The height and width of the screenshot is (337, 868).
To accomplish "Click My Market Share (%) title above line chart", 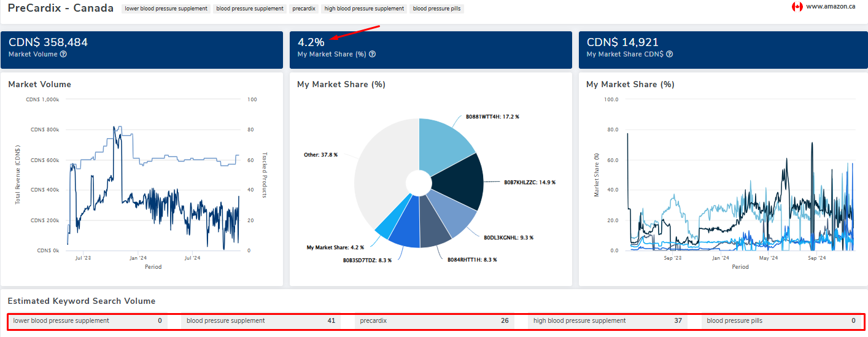I will (x=630, y=84).
